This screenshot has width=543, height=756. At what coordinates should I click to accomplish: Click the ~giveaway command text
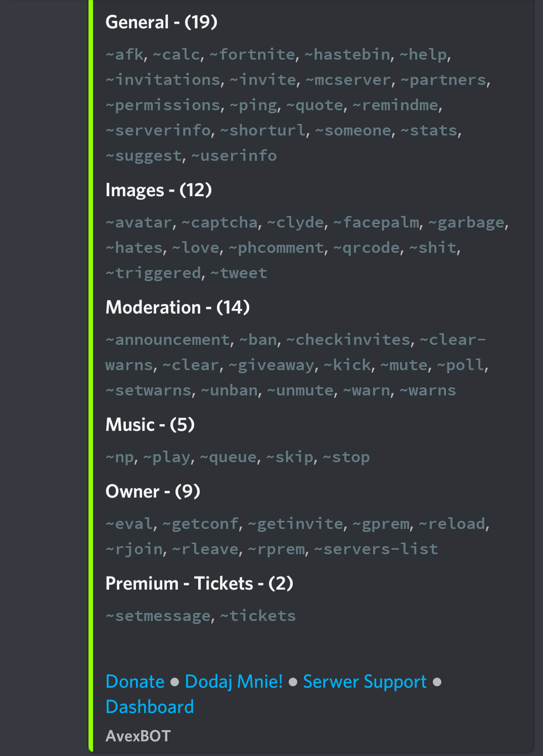point(271,365)
